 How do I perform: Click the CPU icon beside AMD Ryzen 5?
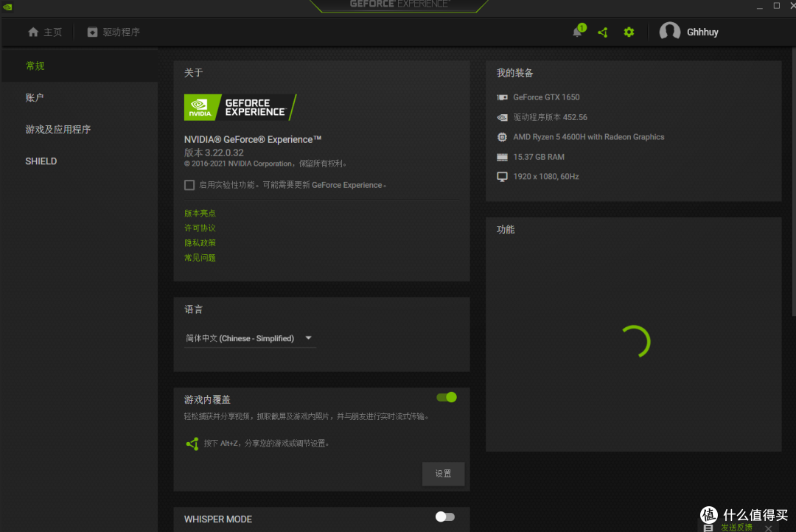502,137
